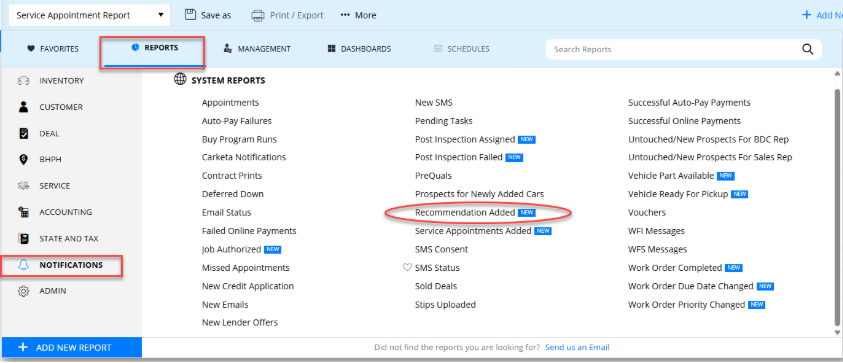Click the Save as floppy disk icon
This screenshot has height=363, width=843.
click(190, 15)
